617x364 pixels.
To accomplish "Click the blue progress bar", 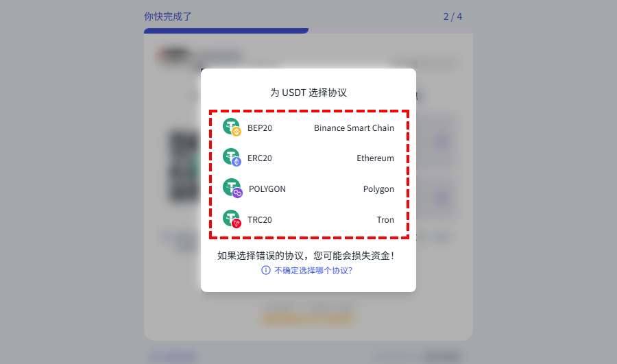I will [x=226, y=31].
